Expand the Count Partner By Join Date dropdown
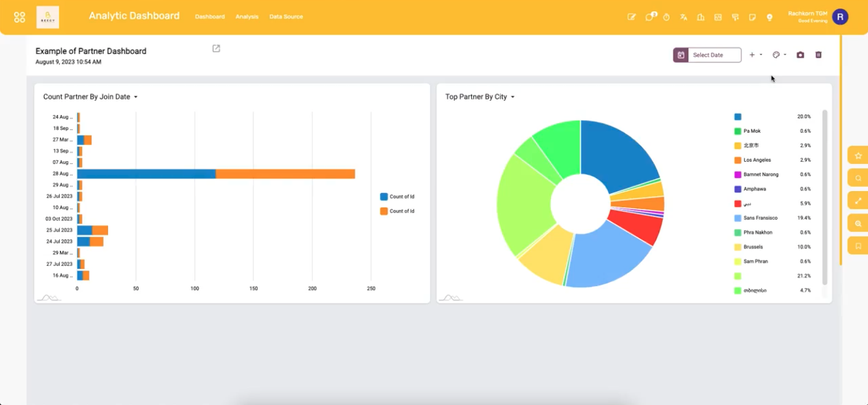This screenshot has width=868, height=405. [136, 96]
